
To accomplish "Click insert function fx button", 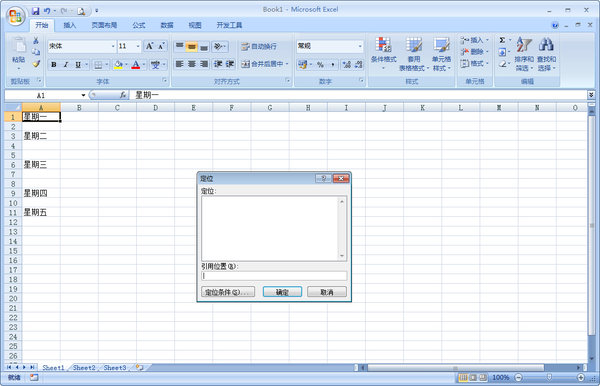I will pos(123,95).
